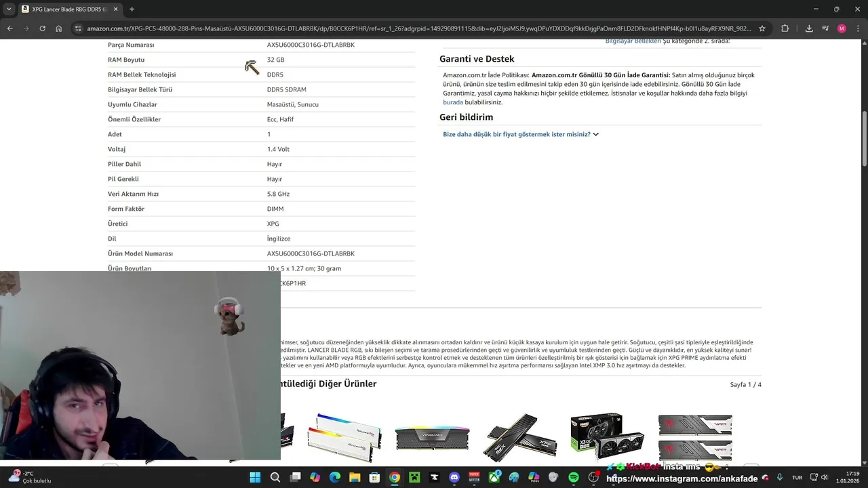Click the 'Masaüstü, Sunucu' value
This screenshot has width=868, height=488.
click(x=292, y=104)
